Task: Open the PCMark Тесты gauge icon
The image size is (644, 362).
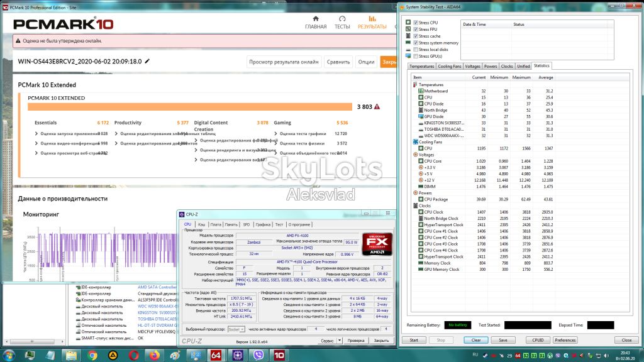Action: point(342,19)
